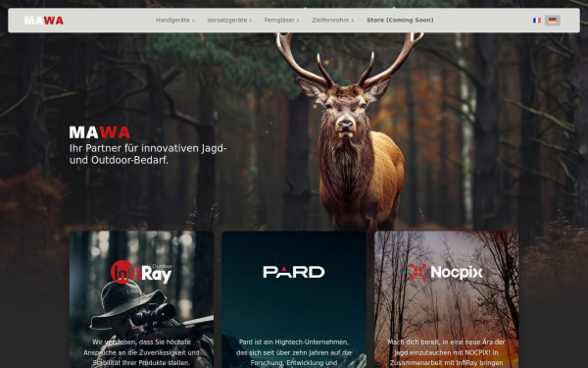Click tagline 'Ihr Partner für innovativen Jagd-'
Viewport: 588px width, 368px height.
(x=148, y=148)
